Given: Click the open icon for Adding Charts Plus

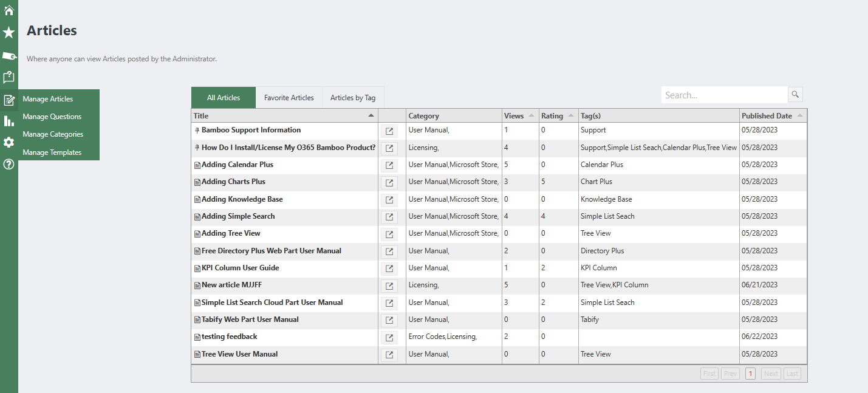Looking at the screenshot, I should click(389, 182).
